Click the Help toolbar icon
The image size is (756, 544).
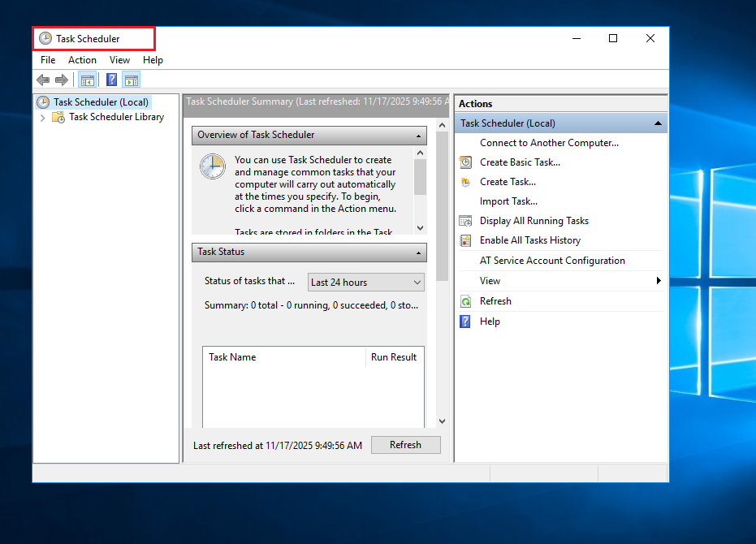(x=111, y=80)
